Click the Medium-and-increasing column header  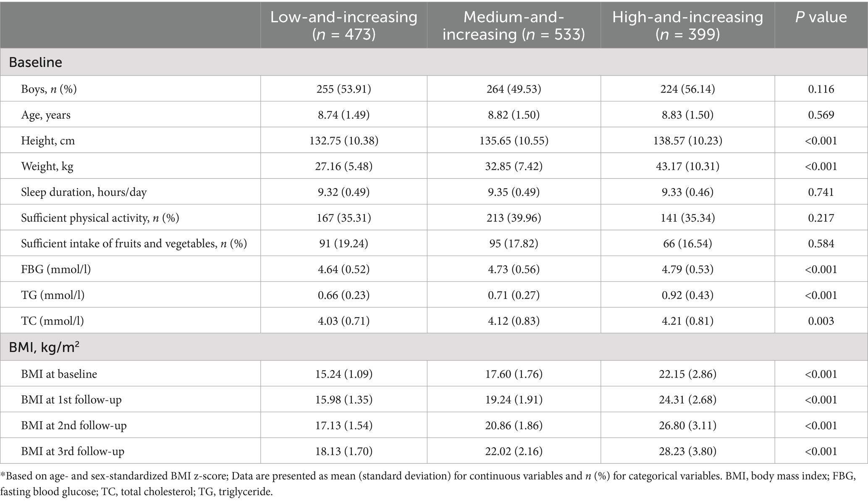(514, 25)
